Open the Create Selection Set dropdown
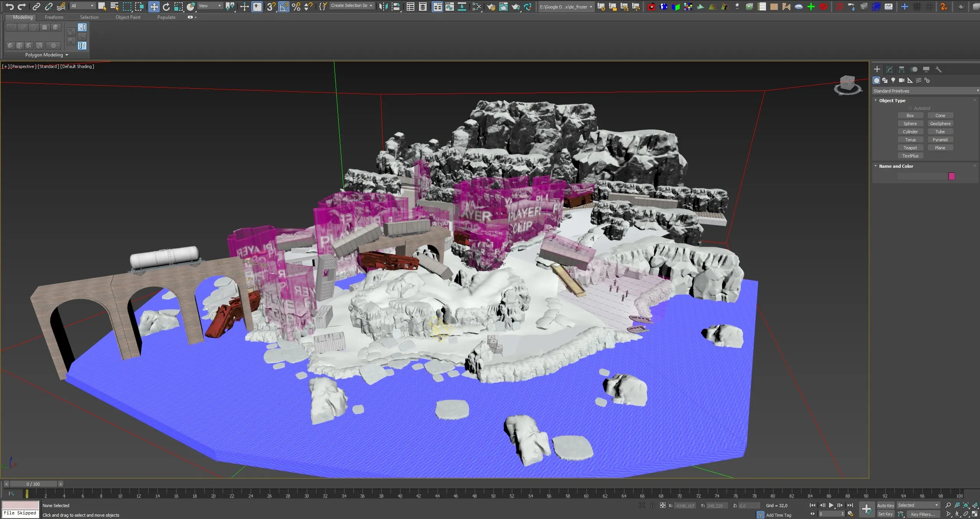The image size is (980, 519). (352, 6)
